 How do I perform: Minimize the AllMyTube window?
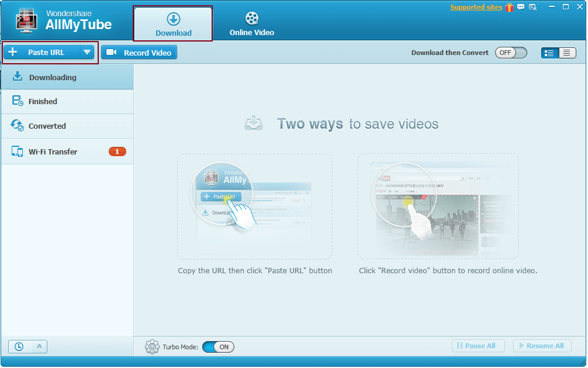coord(552,7)
